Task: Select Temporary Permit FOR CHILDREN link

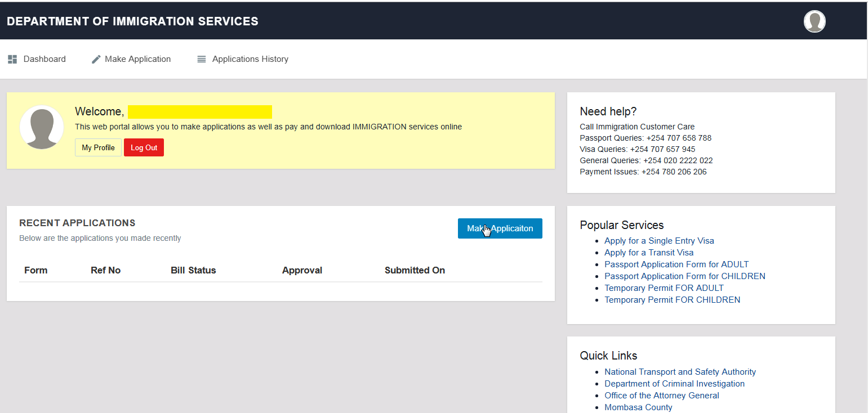Action: point(672,300)
